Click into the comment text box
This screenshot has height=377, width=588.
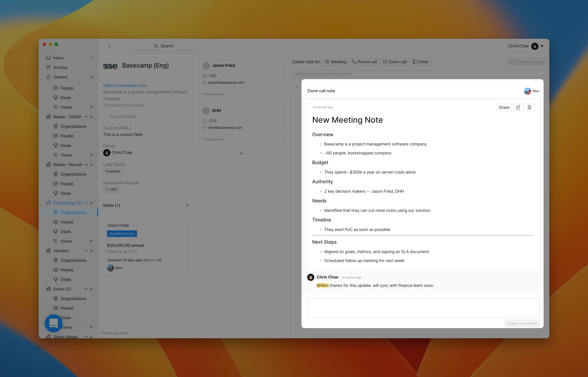coord(423,307)
